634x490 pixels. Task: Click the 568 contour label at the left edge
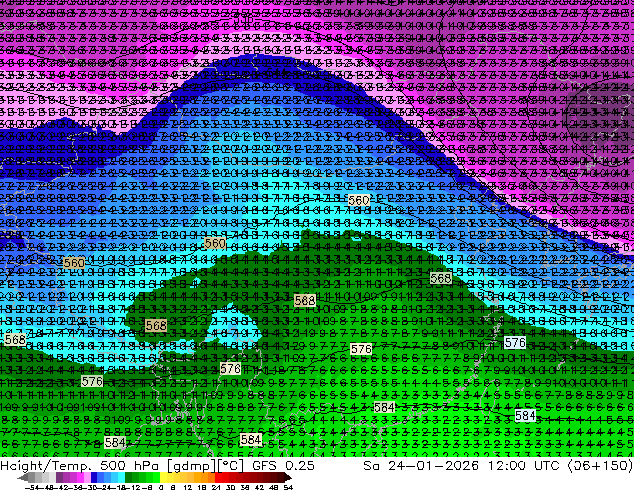coord(15,339)
